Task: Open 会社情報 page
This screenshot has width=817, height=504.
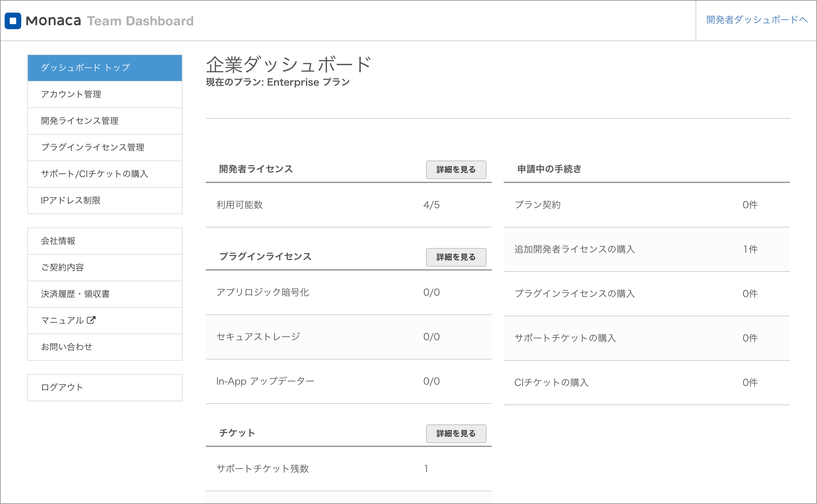Action: 105,241
